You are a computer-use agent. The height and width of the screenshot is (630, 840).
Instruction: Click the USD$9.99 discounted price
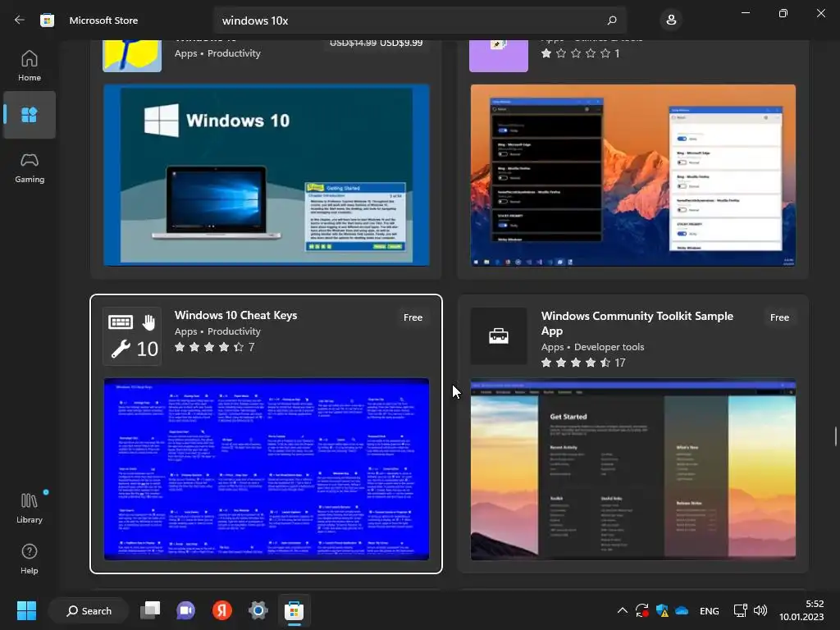[x=401, y=43]
